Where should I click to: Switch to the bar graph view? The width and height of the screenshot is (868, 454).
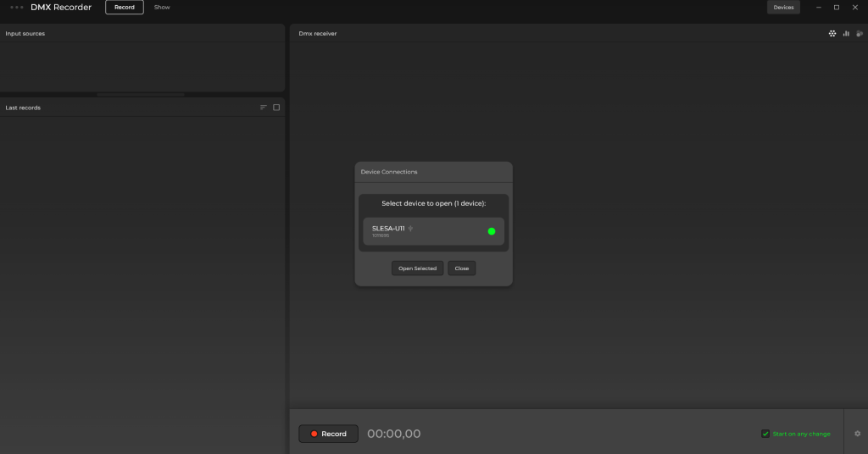coord(846,33)
